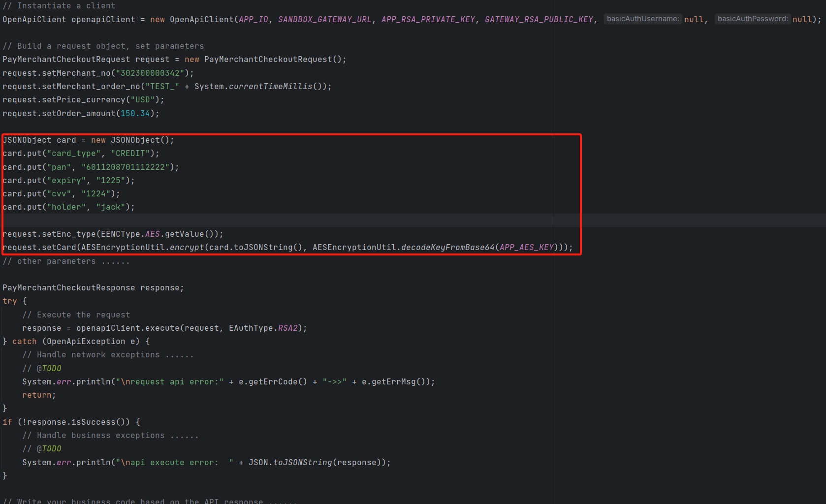
Task: Click the holder value jack
Action: (x=113, y=207)
